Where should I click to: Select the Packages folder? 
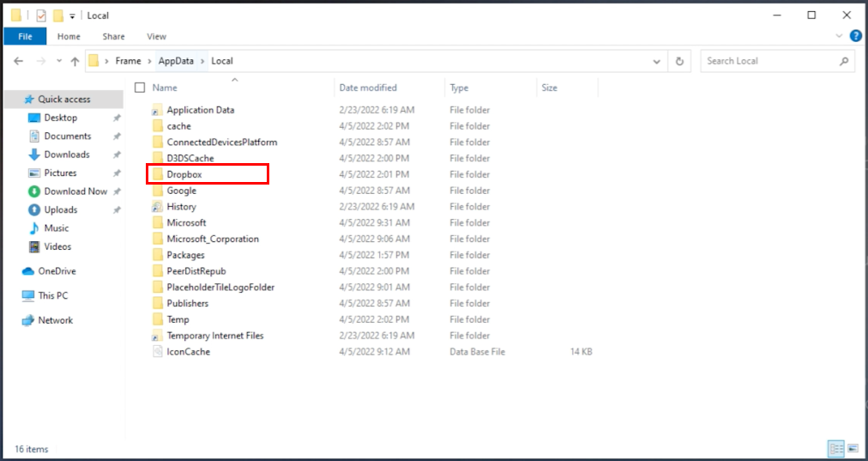tap(185, 255)
